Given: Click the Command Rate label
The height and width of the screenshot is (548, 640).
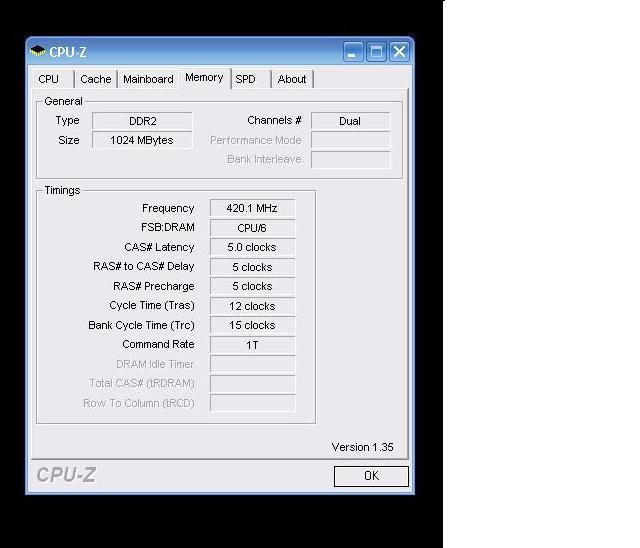Looking at the screenshot, I should pos(158,344).
